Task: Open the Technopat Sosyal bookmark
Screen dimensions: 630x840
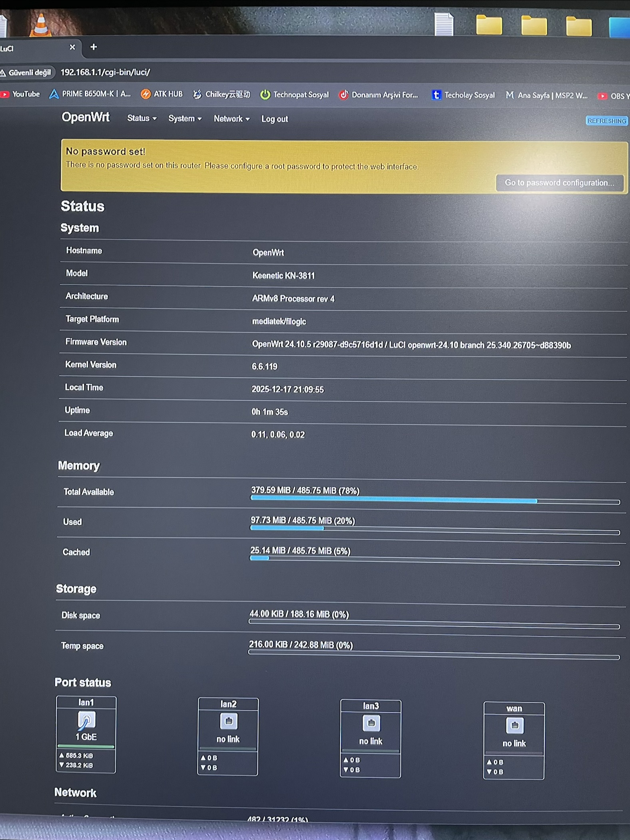Action: [295, 95]
